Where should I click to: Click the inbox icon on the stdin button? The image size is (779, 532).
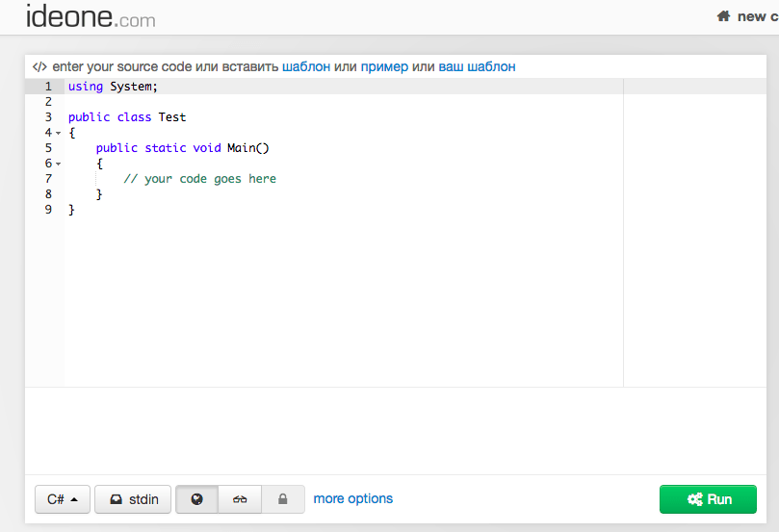click(x=115, y=499)
